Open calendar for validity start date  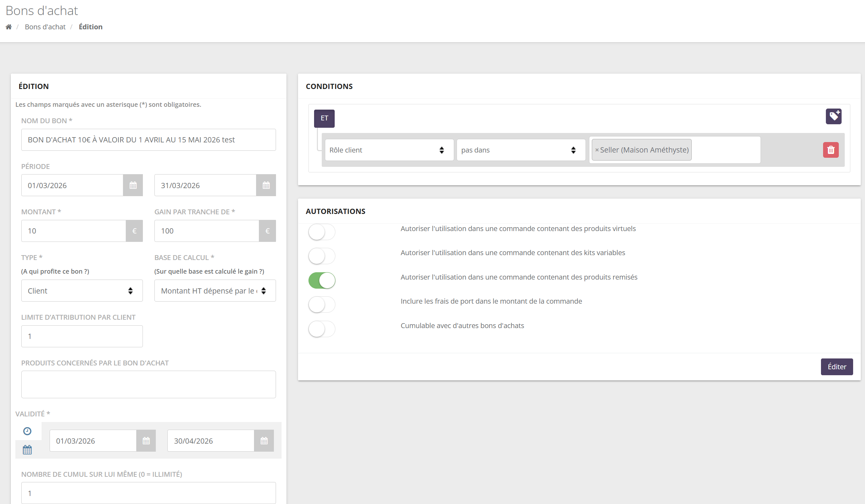(146, 441)
